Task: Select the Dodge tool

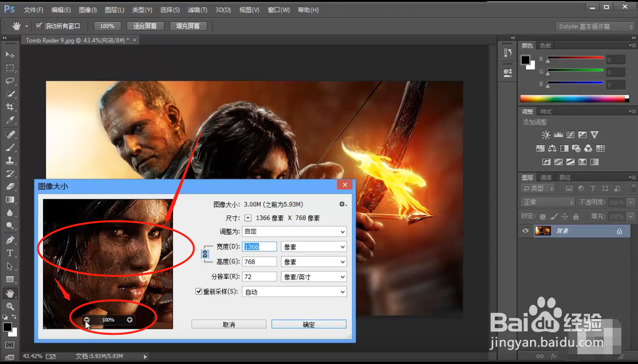Action: (x=10, y=226)
